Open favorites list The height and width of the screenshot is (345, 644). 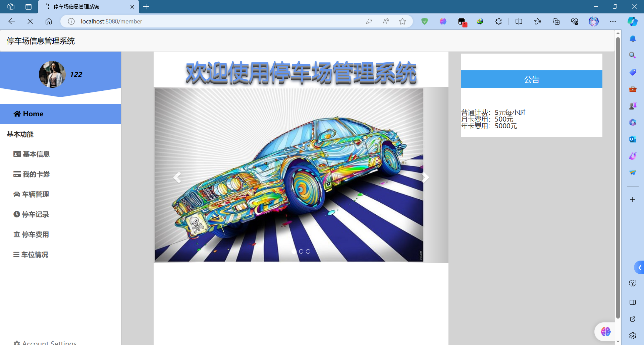(x=538, y=21)
